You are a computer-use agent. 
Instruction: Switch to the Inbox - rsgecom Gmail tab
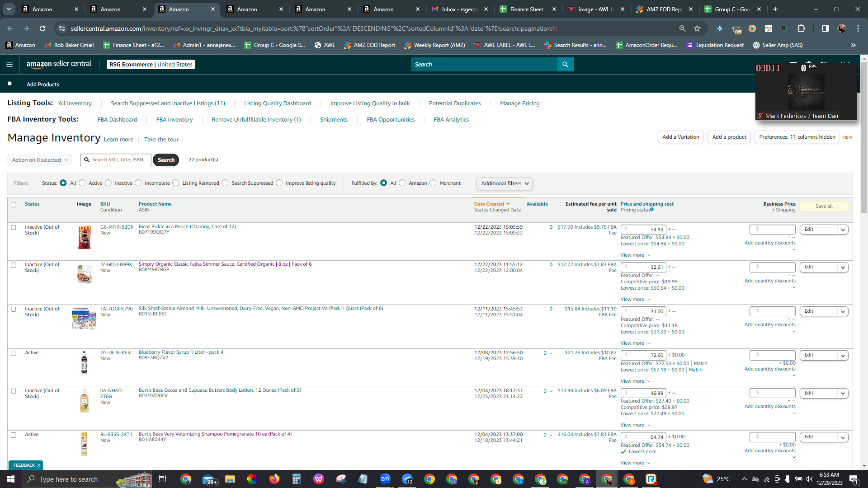(460, 9)
